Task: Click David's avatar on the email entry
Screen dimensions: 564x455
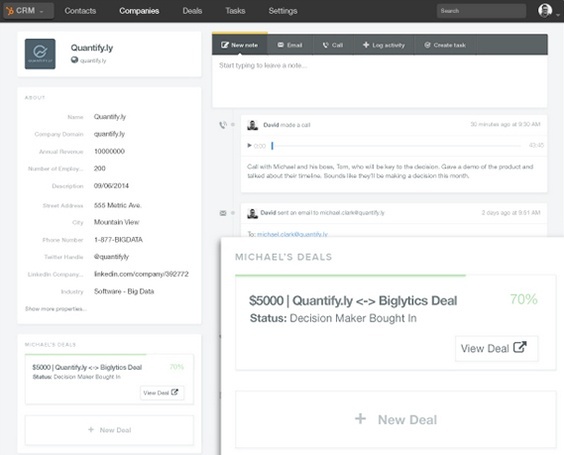Action: (x=253, y=213)
